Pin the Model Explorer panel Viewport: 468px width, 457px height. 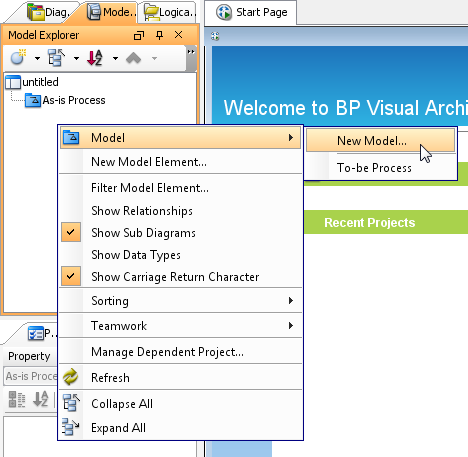pyautogui.click(x=160, y=35)
